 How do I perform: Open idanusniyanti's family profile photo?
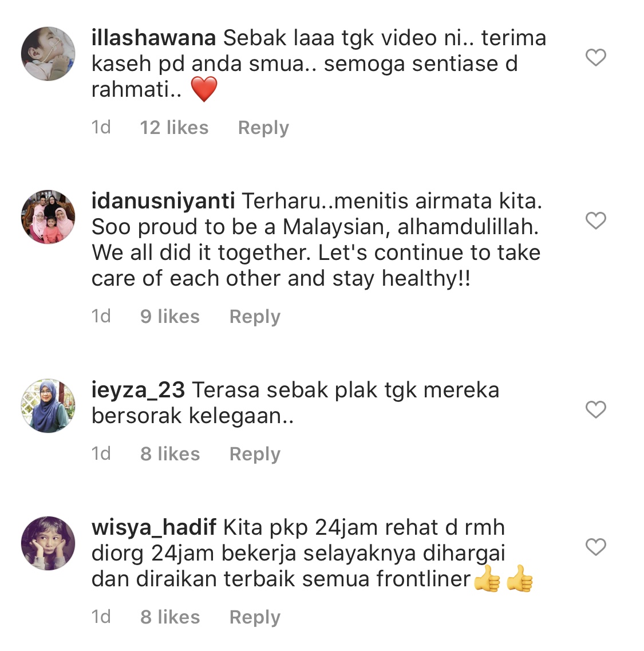pos(48,217)
